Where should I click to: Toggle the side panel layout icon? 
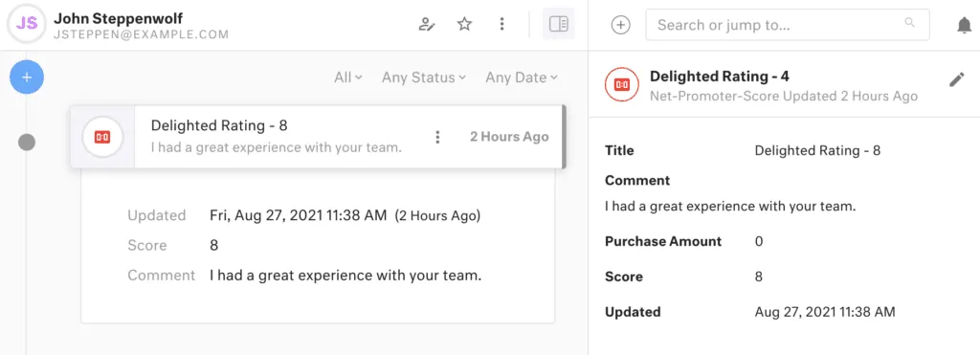point(558,24)
